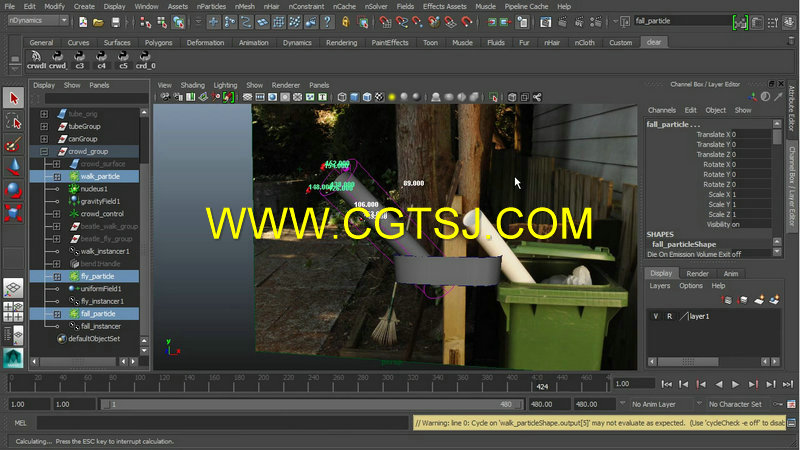Image resolution: width=800 pixels, height=450 pixels.
Task: Click layer editor horizontal scrollbar
Action: coord(688,362)
